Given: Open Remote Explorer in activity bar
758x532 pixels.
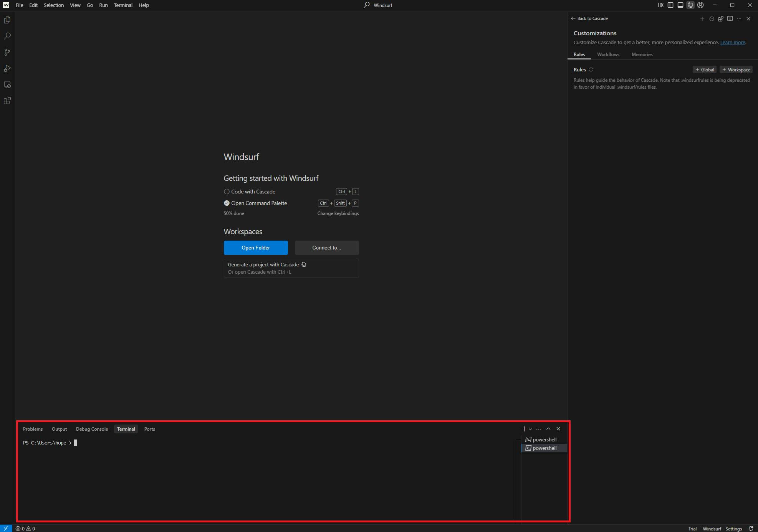Looking at the screenshot, I should (x=7, y=85).
